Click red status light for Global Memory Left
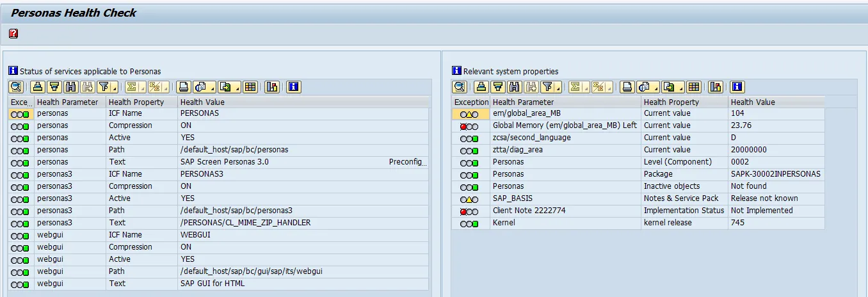 [463, 126]
